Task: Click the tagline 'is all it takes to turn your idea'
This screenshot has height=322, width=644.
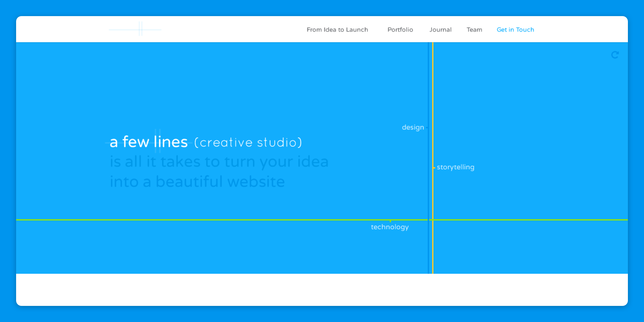Action: [x=219, y=161]
